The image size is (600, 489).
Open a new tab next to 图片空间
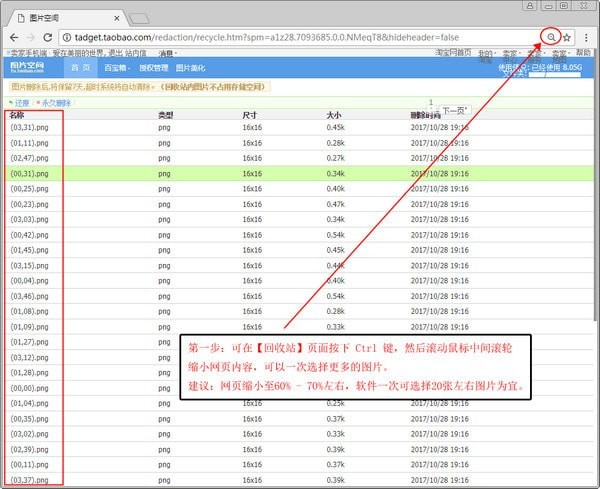[x=139, y=18]
